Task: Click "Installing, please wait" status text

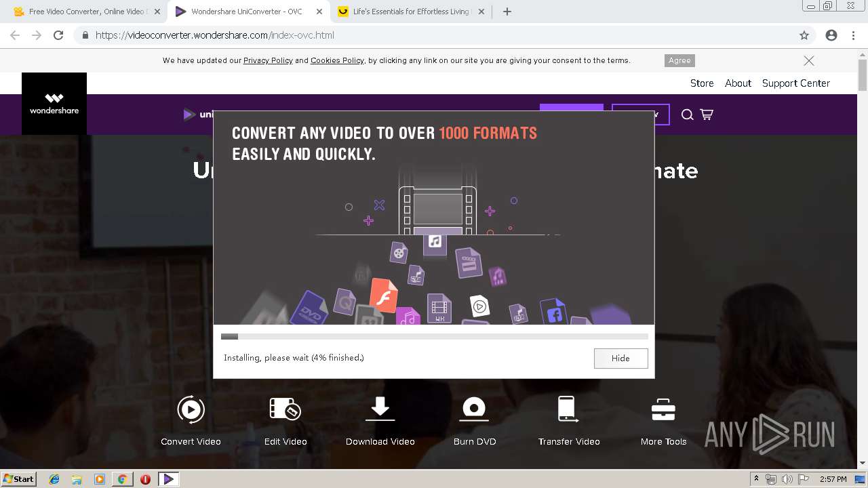Action: pyautogui.click(x=294, y=358)
